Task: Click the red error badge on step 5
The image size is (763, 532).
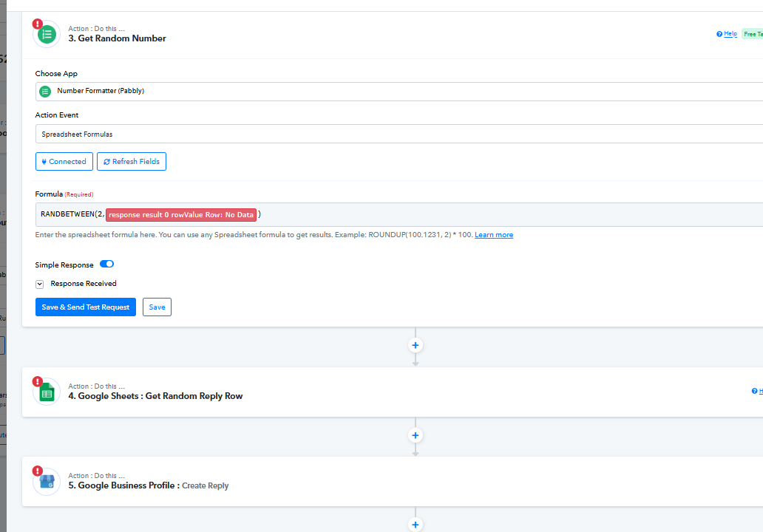Action: tap(38, 471)
